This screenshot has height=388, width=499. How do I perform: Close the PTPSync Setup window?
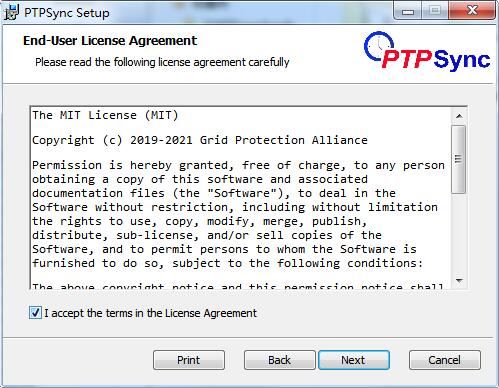(472, 11)
